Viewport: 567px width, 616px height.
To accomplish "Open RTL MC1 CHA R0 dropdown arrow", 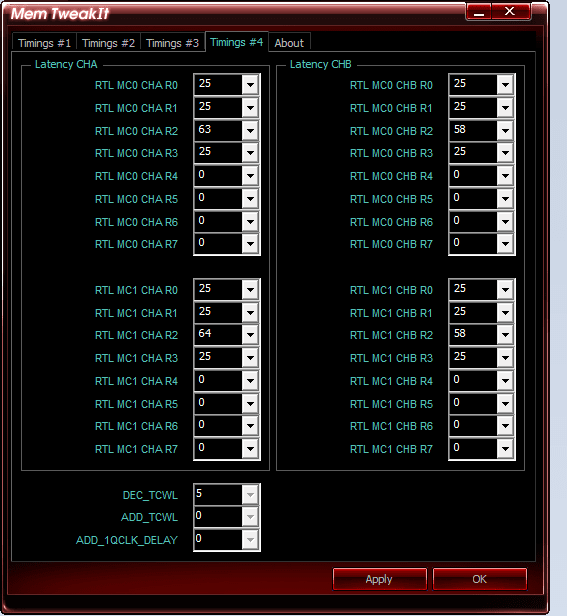I will pyautogui.click(x=250, y=290).
